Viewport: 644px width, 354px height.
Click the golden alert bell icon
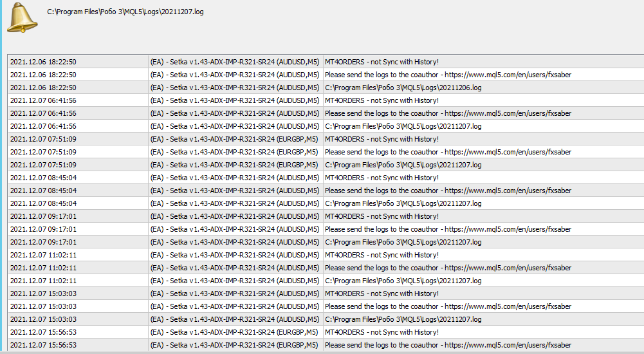(x=23, y=17)
